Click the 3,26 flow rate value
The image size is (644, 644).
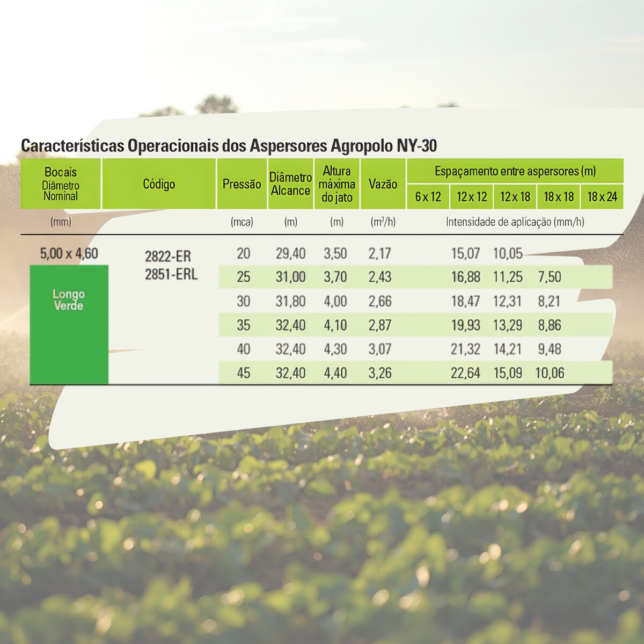coord(380,373)
